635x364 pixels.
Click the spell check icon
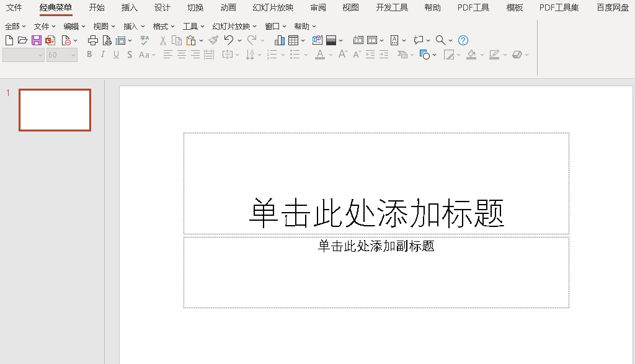pyautogui.click(x=144, y=40)
